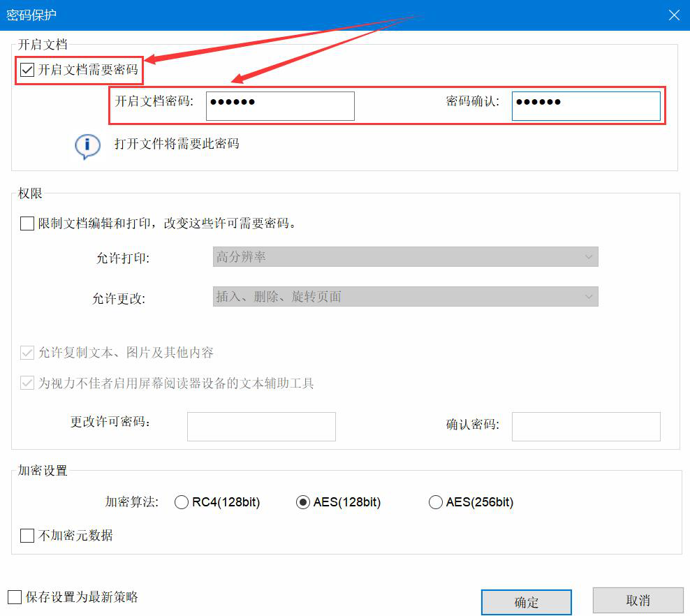
Task: Toggle 允许复制文本、图片及其他内容 checkbox
Action: point(27,353)
